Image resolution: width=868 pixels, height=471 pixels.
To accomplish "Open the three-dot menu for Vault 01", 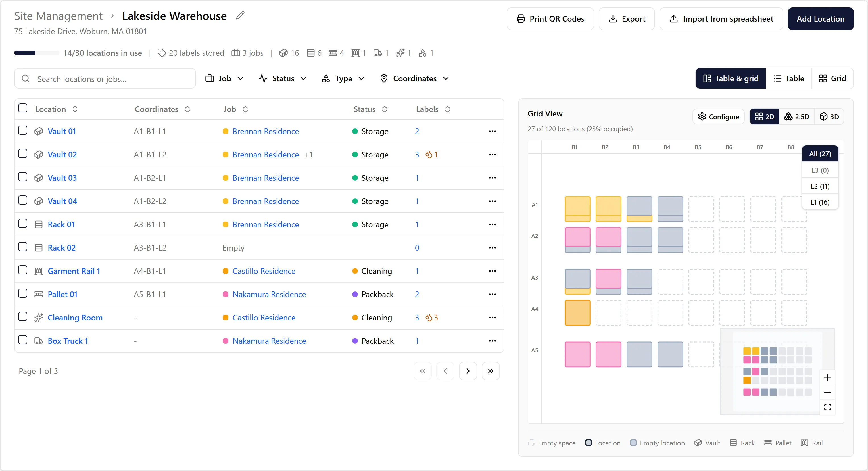I will [492, 132].
